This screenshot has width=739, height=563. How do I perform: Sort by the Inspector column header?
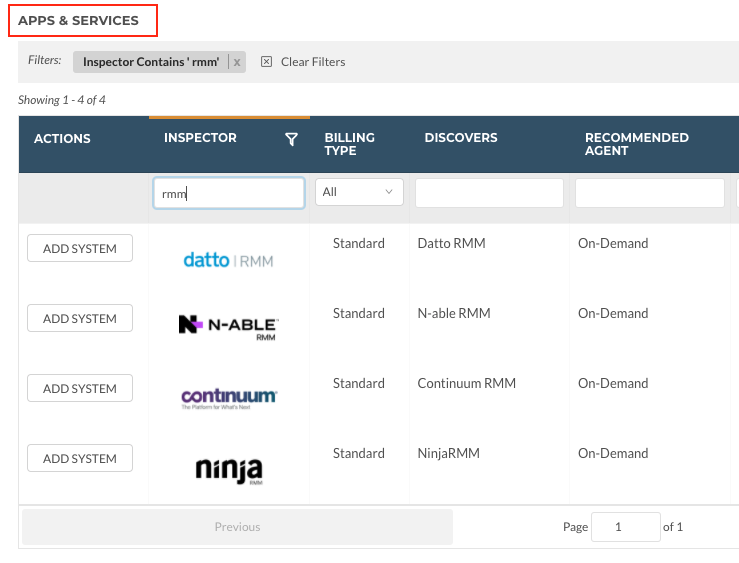point(200,138)
